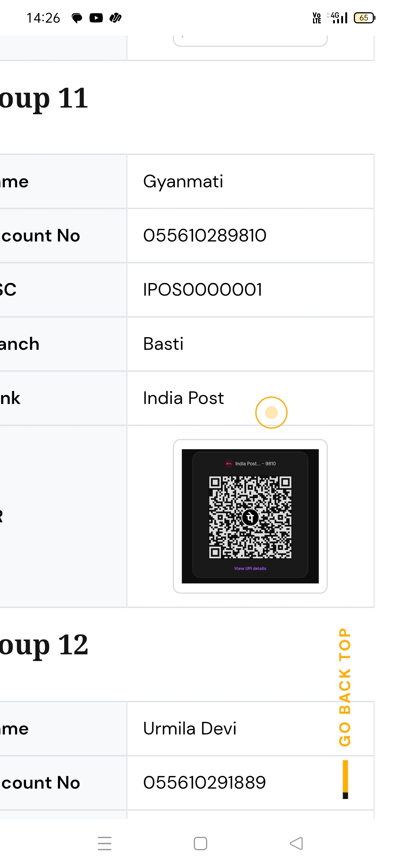Open the View UPI details link

250,568
